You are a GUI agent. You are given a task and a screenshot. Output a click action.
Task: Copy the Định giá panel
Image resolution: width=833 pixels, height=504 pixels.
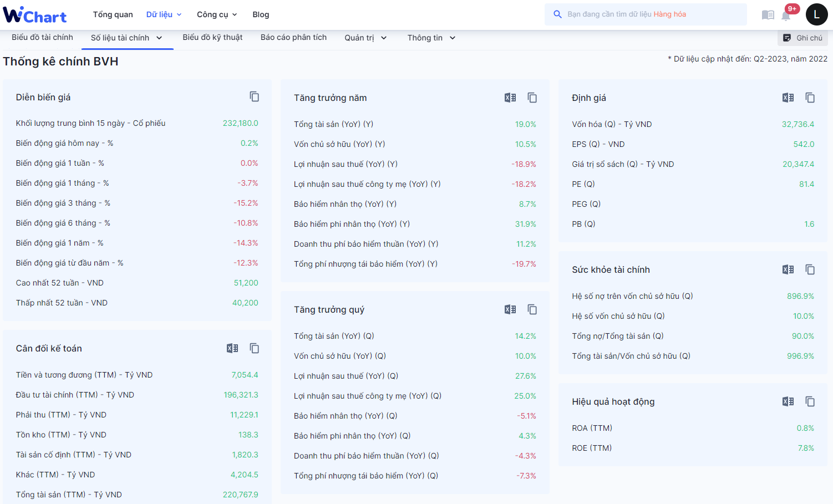(x=810, y=98)
